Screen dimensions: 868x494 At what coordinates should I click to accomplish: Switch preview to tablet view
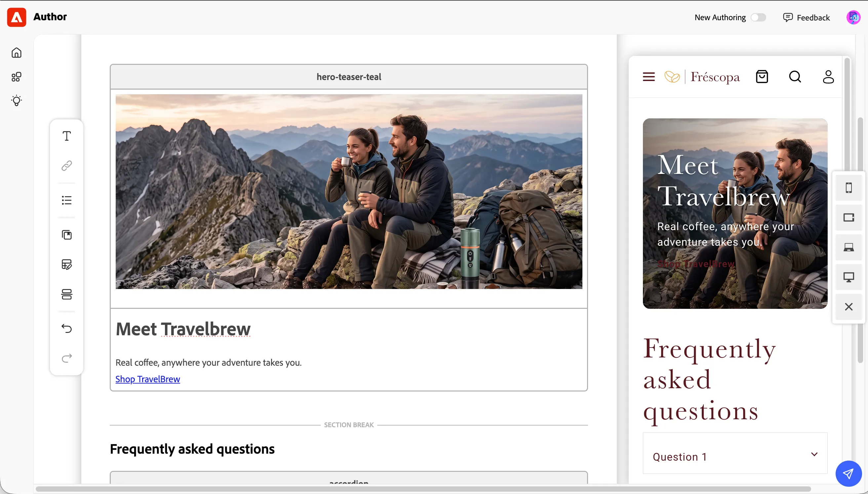(849, 218)
